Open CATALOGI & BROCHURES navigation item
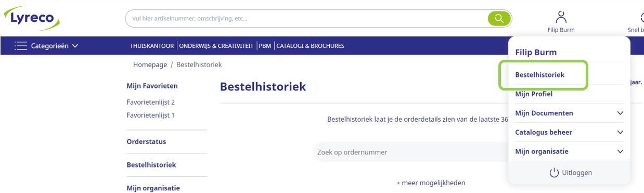The width and height of the screenshot is (644, 193). (x=310, y=46)
